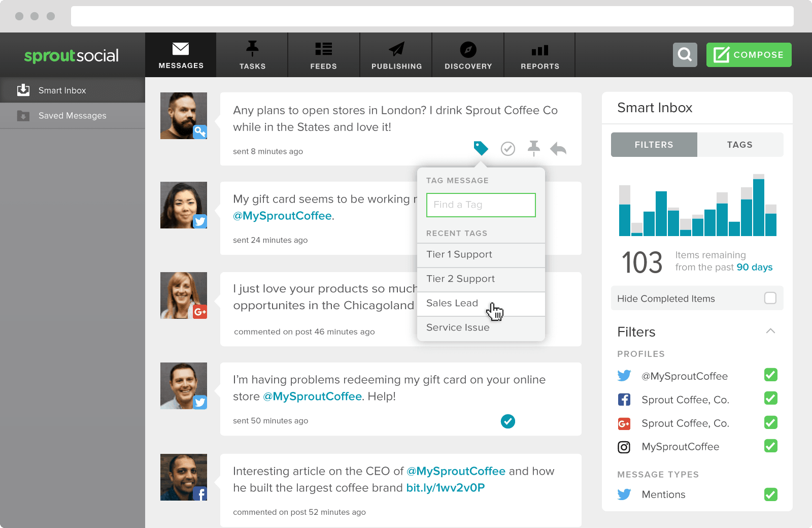
Task: Mark the London message as complete
Action: pyautogui.click(x=507, y=148)
